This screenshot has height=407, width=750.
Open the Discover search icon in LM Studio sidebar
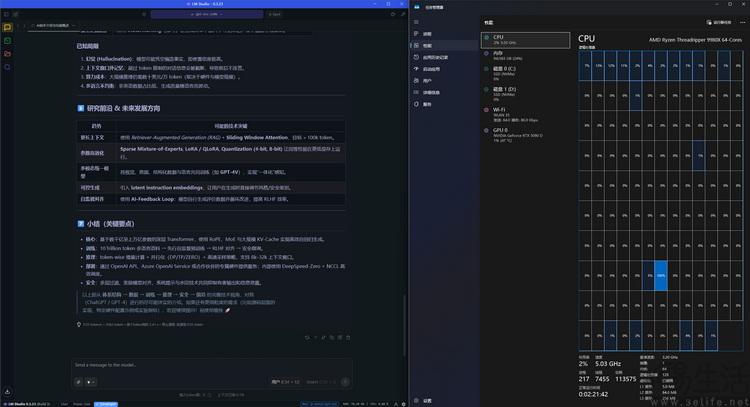7,67
